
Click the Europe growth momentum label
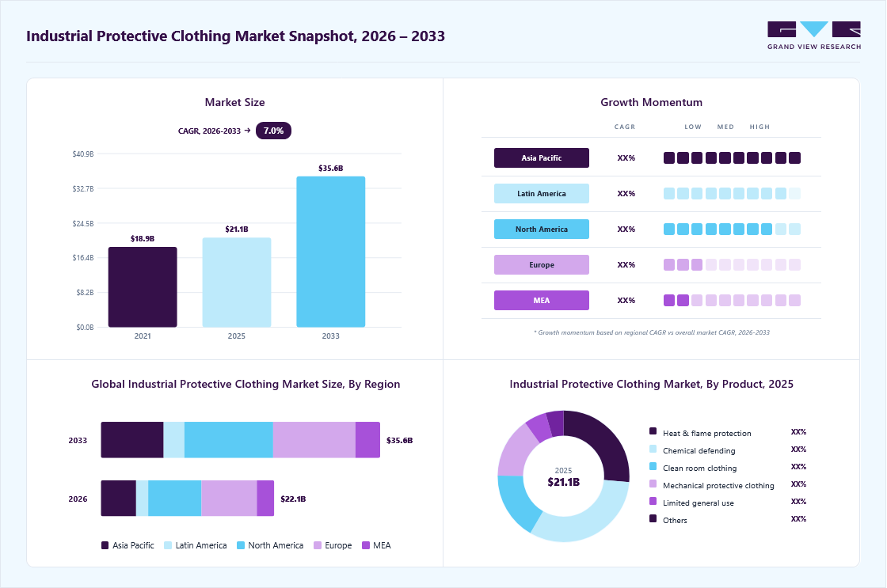click(542, 264)
